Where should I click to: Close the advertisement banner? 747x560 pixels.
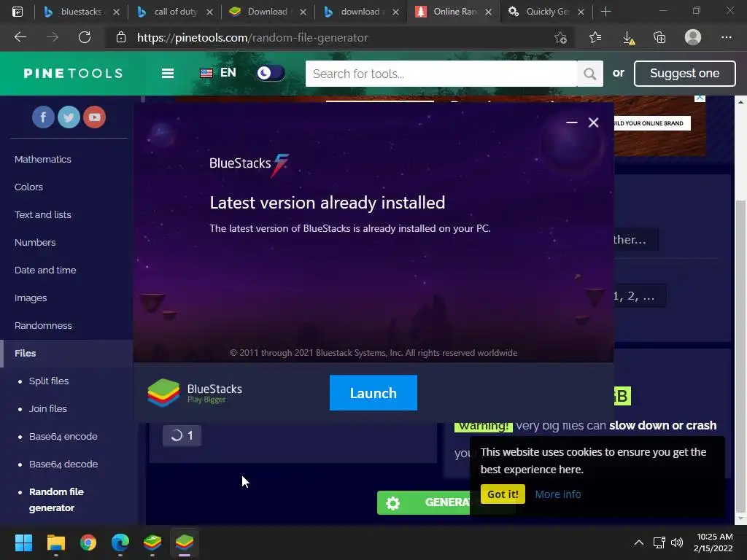point(700,98)
